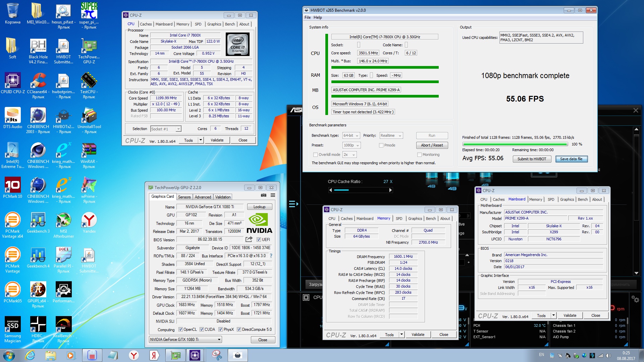
Task: Launch DTS Audio desktop icon
Action: click(13, 118)
